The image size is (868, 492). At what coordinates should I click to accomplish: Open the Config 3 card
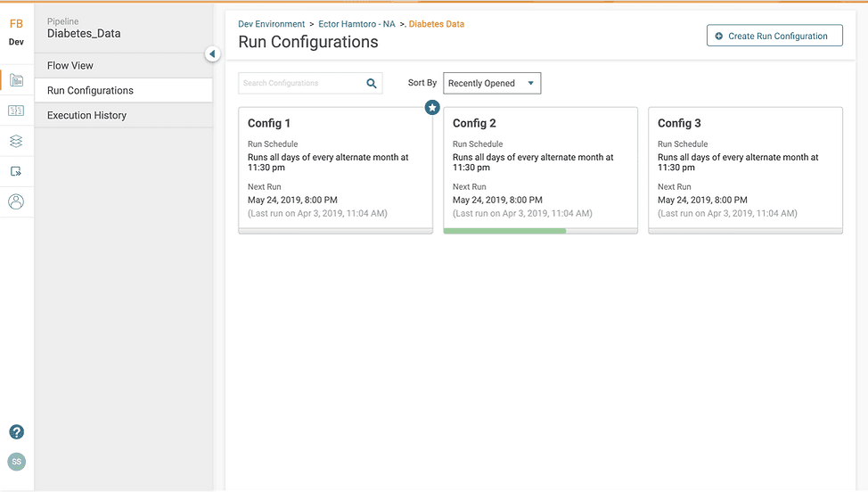pos(745,169)
